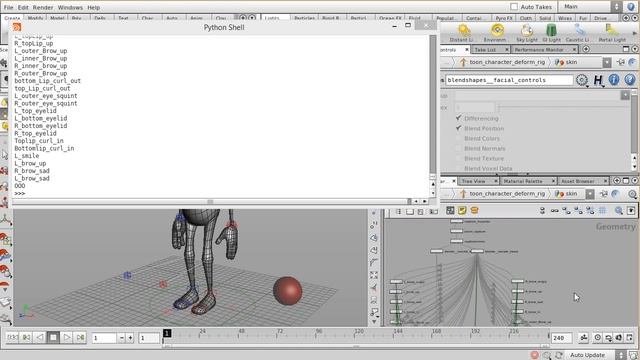640x360 pixels.
Task: Click the timeline at frame 120
Action: coord(358,336)
